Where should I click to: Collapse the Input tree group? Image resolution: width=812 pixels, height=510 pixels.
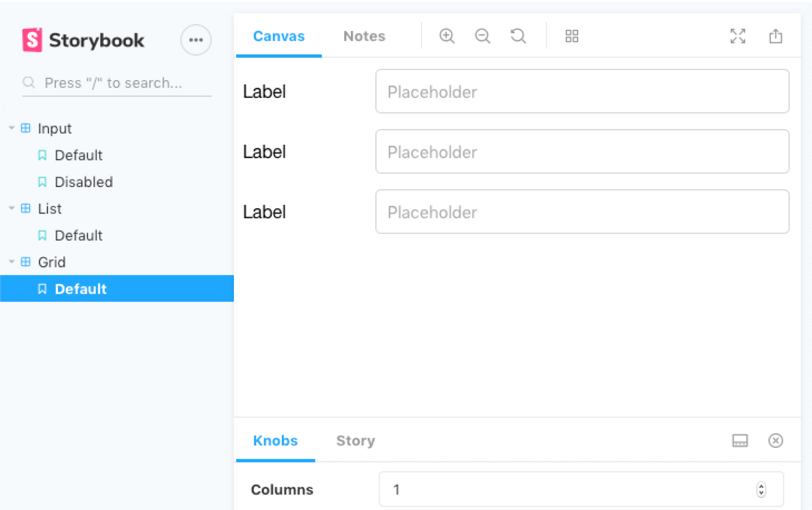click(x=12, y=128)
